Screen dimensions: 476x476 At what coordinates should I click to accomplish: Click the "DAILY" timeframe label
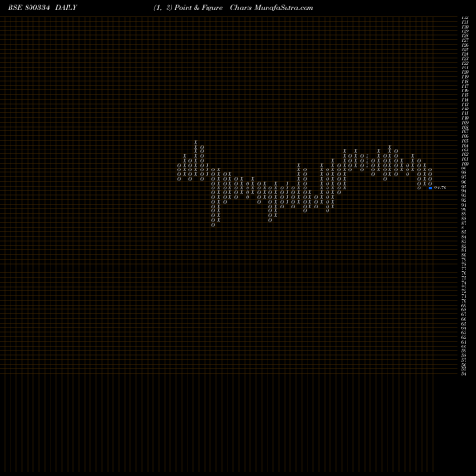pyautogui.click(x=66, y=8)
